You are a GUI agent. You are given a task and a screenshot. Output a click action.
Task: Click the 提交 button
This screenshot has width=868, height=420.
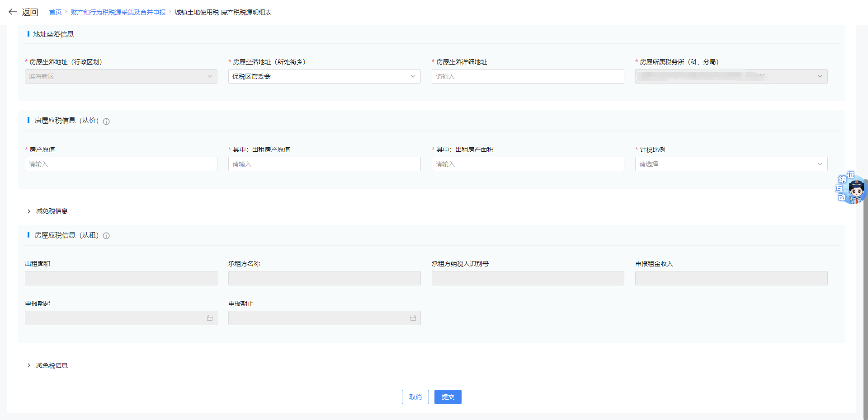click(448, 397)
